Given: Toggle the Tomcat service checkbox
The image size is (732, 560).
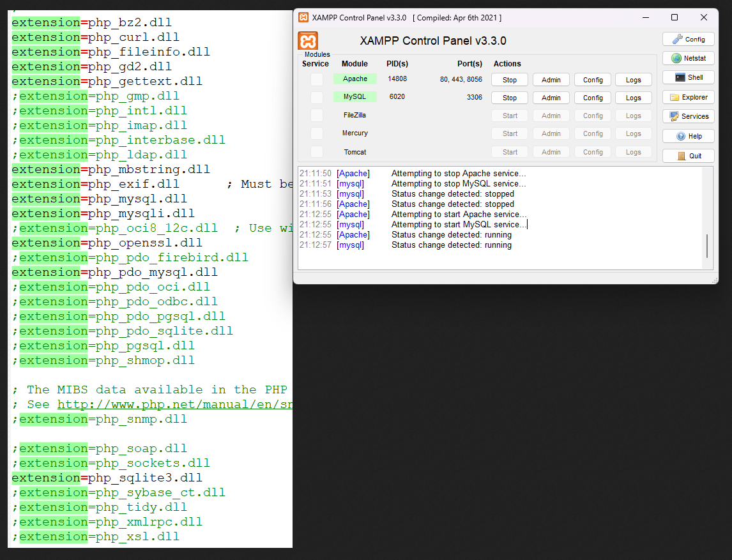Looking at the screenshot, I should (x=317, y=152).
